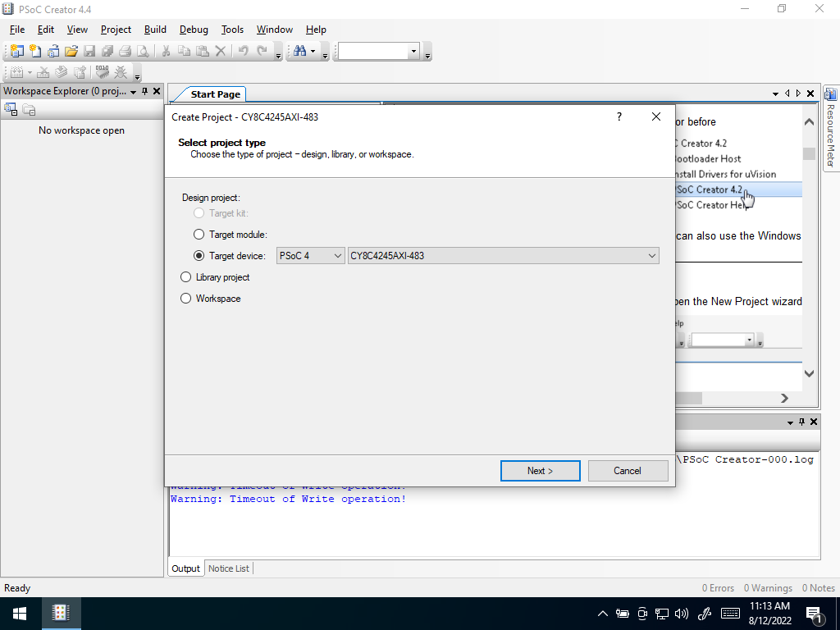This screenshot has height=630, width=840.
Task: Click the Save All toolbar icon
Action: coord(107,51)
